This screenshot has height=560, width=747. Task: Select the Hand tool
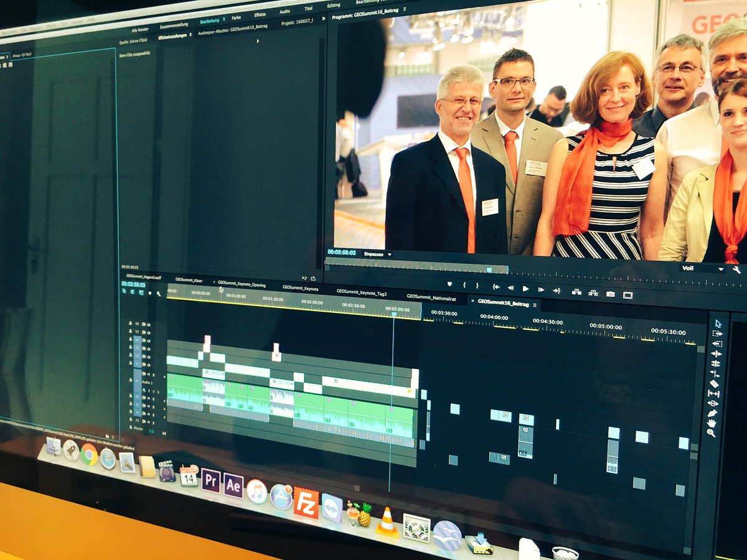712,422
